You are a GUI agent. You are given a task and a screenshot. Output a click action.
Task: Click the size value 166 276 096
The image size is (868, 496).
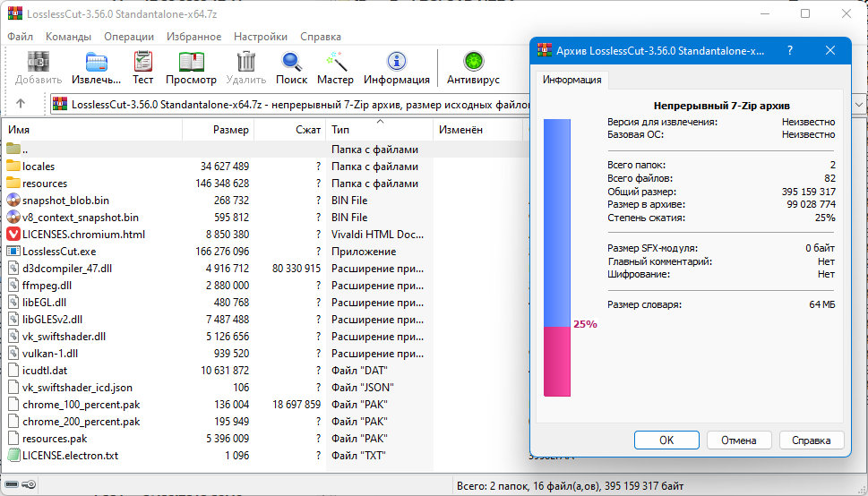click(222, 252)
